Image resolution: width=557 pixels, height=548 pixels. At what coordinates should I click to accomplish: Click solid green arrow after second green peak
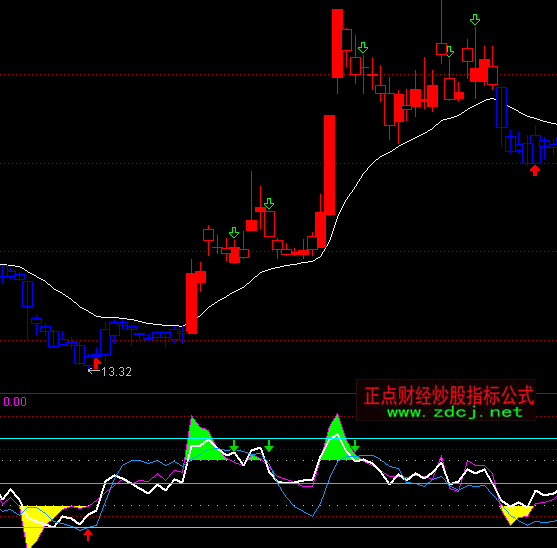point(355,446)
